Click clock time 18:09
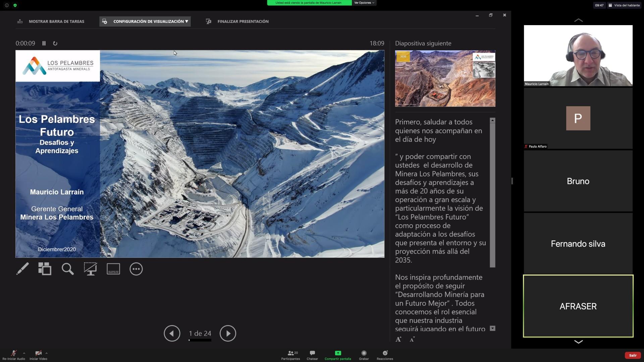 (377, 43)
